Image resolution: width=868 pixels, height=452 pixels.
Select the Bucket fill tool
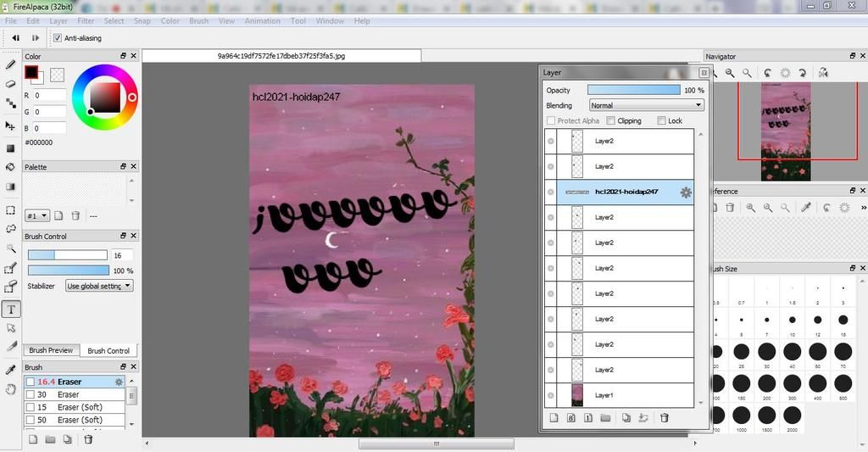click(x=10, y=167)
